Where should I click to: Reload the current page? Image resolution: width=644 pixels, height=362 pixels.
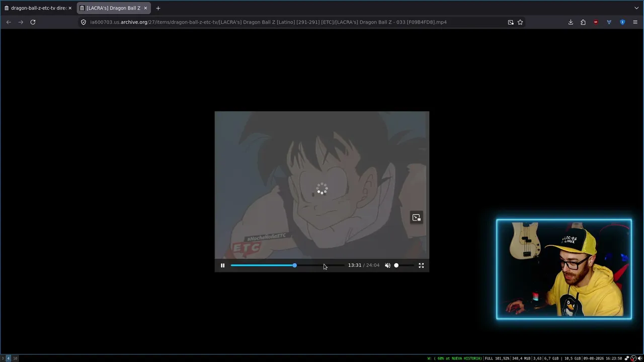coord(33,22)
